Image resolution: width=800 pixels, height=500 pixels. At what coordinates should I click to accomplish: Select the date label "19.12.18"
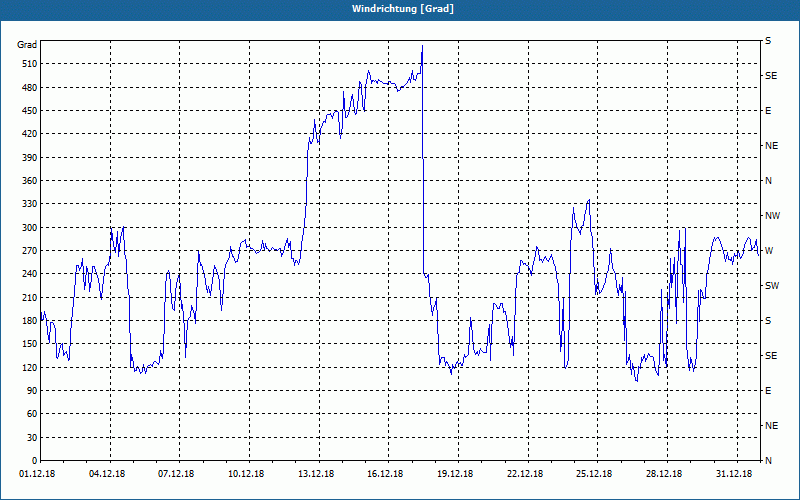[455, 474]
